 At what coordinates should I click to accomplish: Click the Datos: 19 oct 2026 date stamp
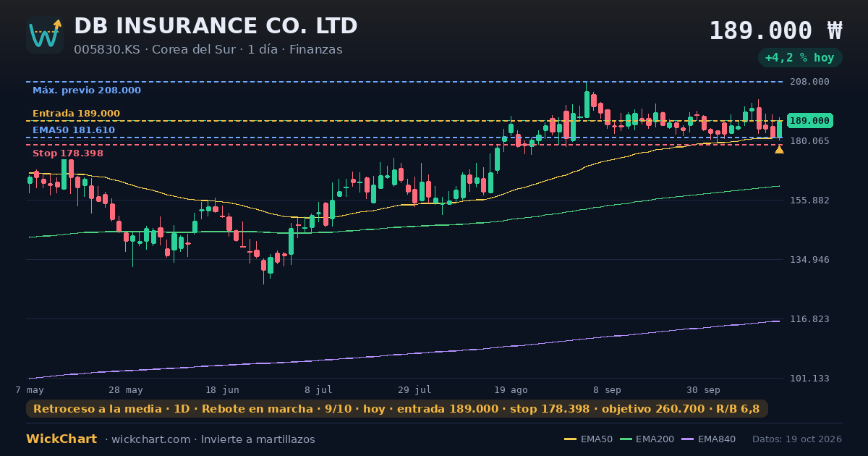(797, 439)
